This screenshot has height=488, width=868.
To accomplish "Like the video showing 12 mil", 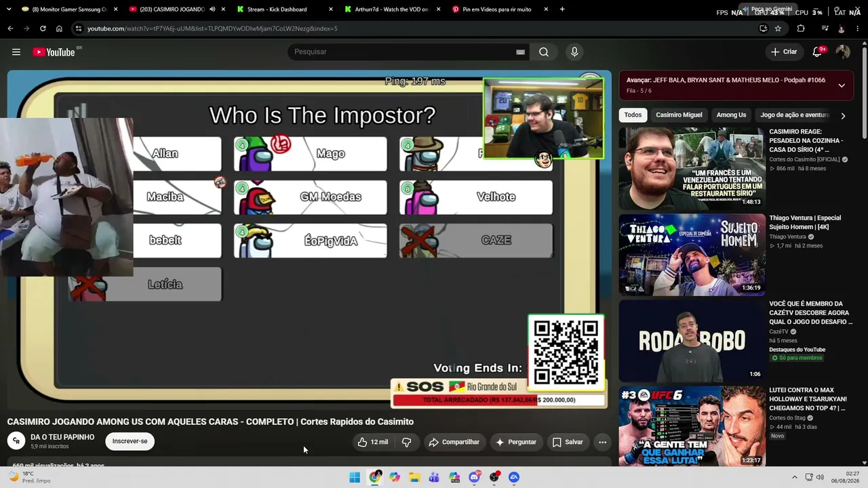I will point(372,442).
